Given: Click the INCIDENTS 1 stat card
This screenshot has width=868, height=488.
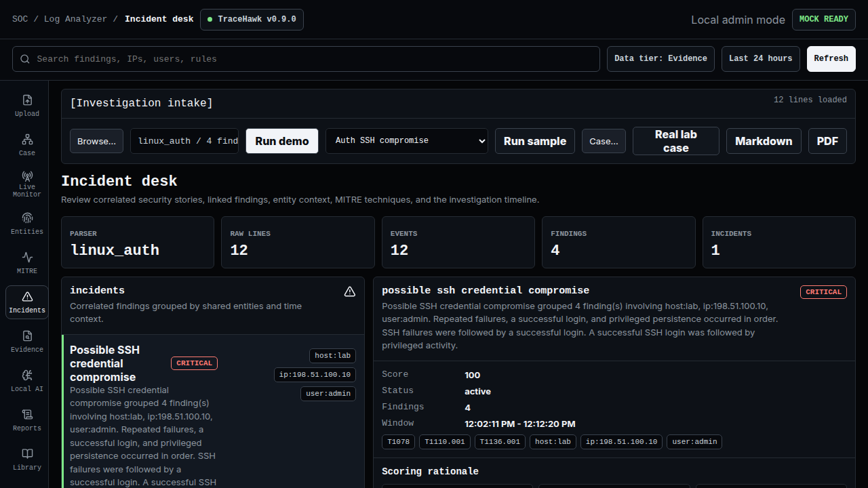Looking at the screenshot, I should click(x=779, y=242).
